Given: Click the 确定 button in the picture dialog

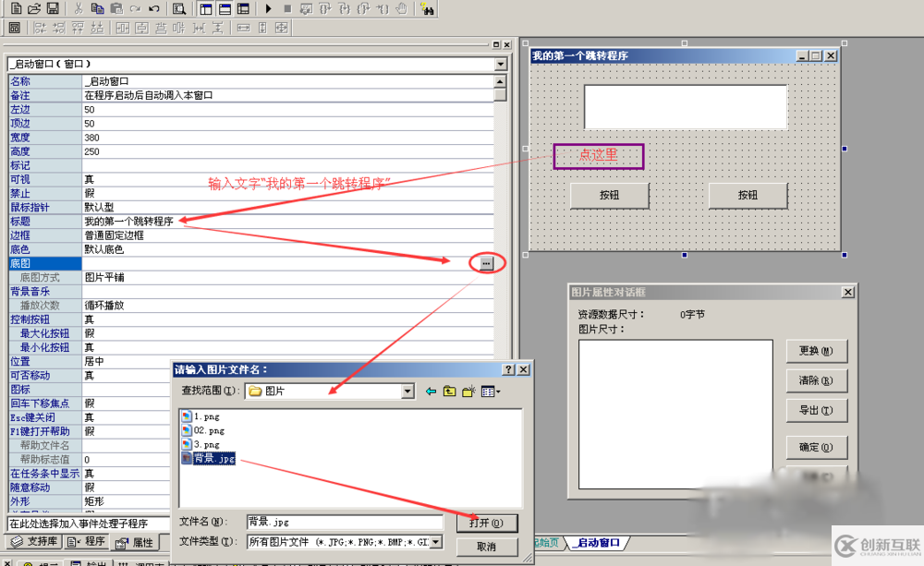Looking at the screenshot, I should 817,447.
